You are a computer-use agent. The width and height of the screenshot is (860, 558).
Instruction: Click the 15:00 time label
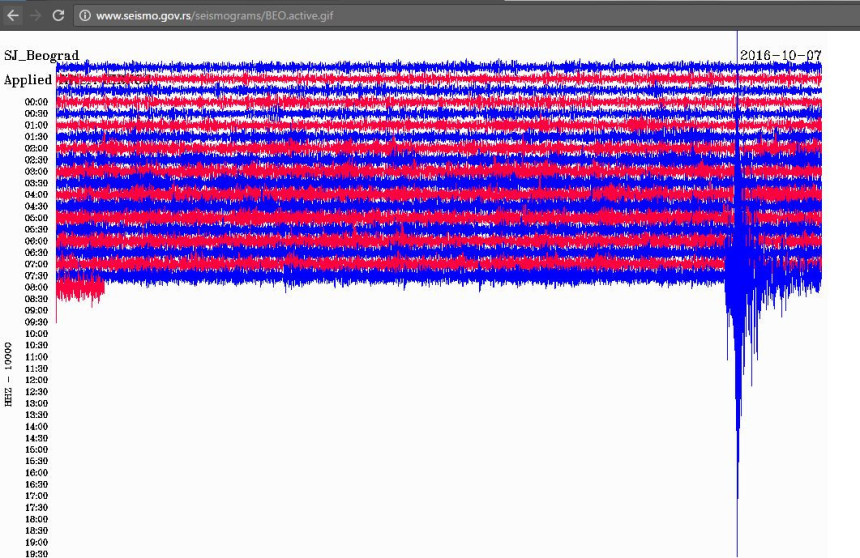(36, 449)
